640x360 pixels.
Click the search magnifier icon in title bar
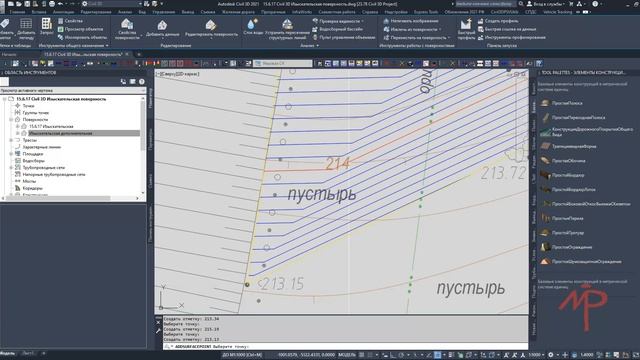click(521, 4)
